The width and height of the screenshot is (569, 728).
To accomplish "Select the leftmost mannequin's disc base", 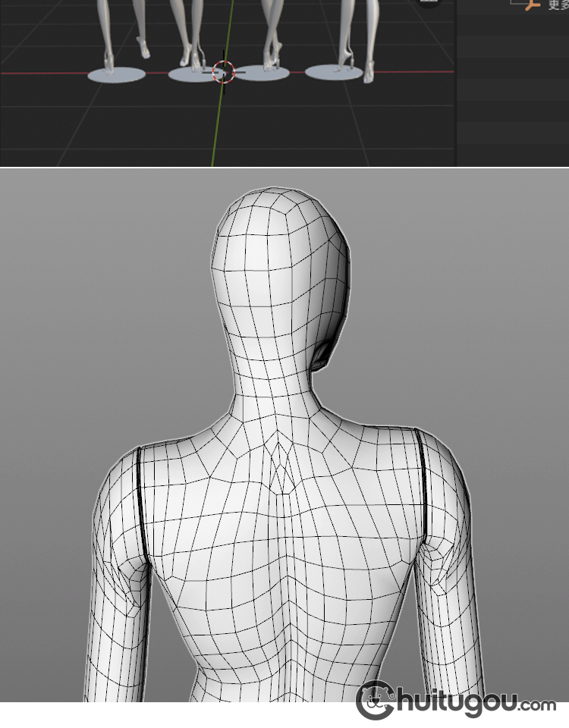I will (115, 74).
